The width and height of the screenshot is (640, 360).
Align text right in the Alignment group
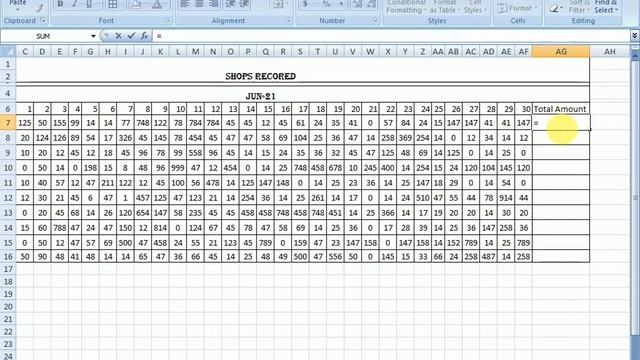pyautogui.click(x=213, y=4)
